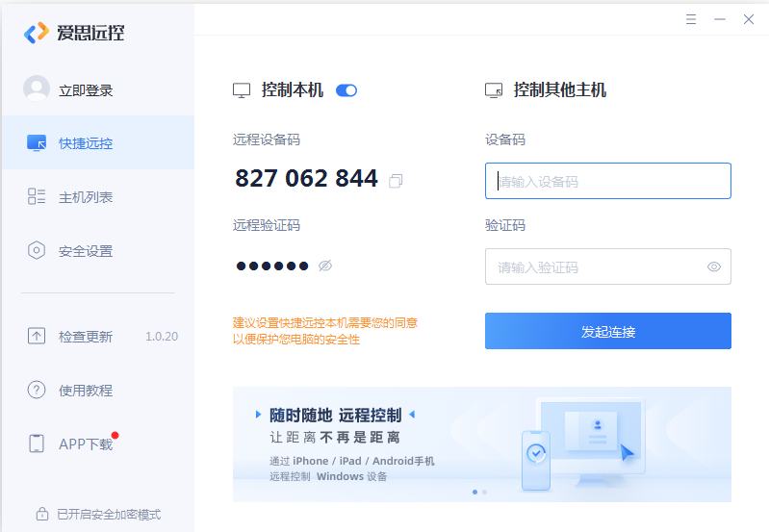The width and height of the screenshot is (769, 532).
Task: Focus the 请输入设备码 input field
Action: pyautogui.click(x=608, y=181)
